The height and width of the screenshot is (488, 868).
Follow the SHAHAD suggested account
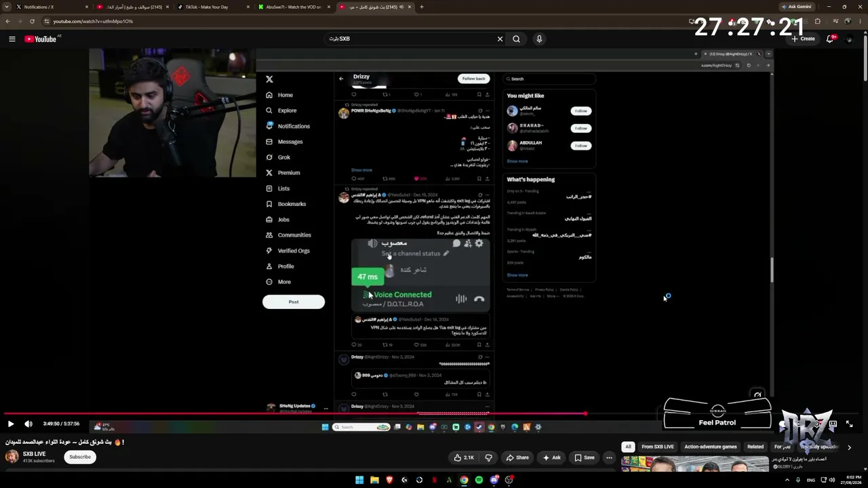[581, 128]
